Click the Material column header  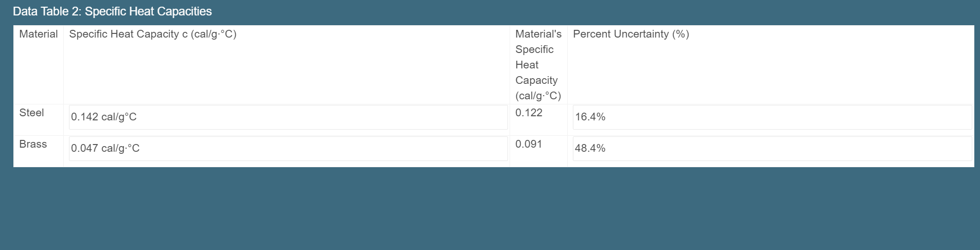point(38,34)
